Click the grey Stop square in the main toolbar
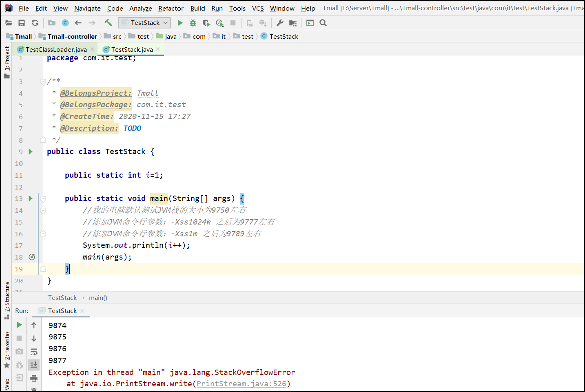585x392 pixels. 233,23
